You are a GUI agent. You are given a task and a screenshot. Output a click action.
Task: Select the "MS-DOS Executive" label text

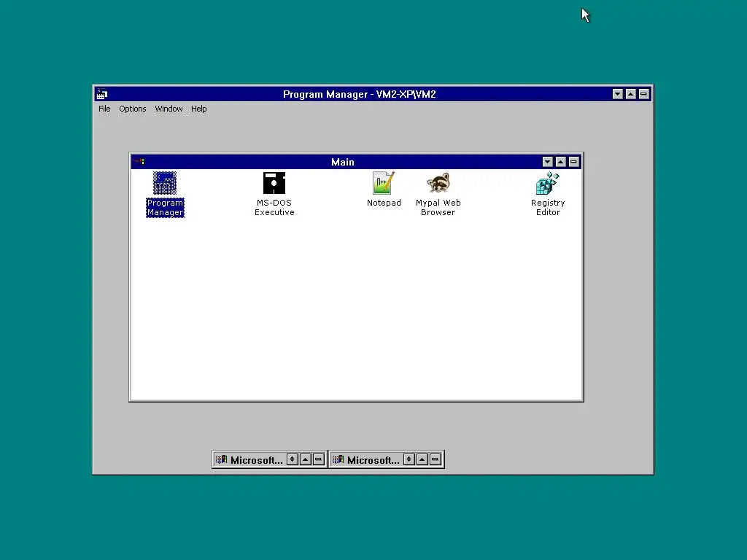pos(274,208)
